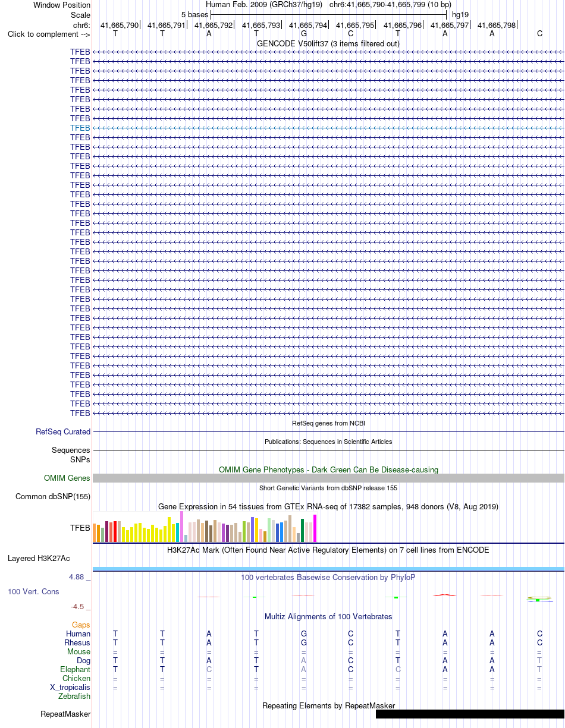Screen dimensions: 565x728
Task: Click the 'Layered H3K27Ac' track label
Action: pyautogui.click(x=39, y=559)
